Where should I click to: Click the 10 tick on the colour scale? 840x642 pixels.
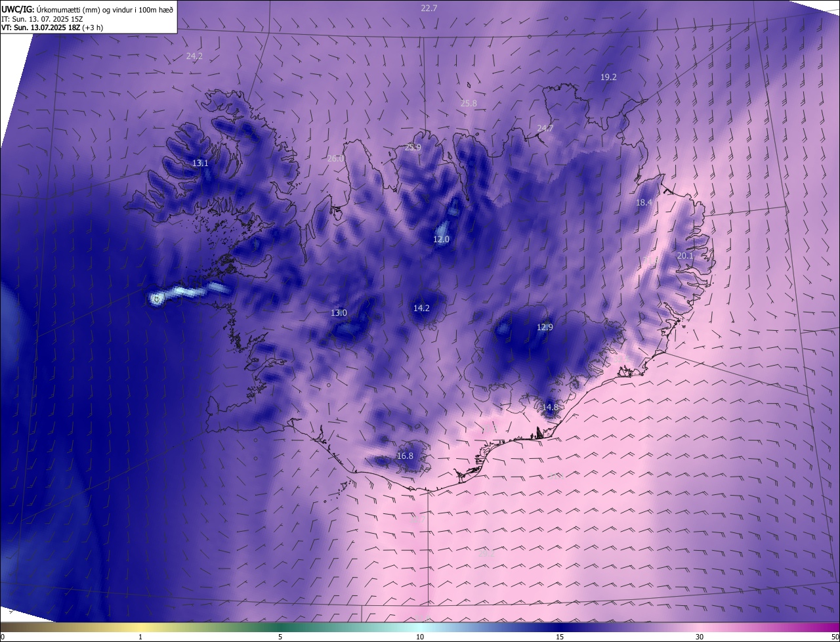[420, 637]
